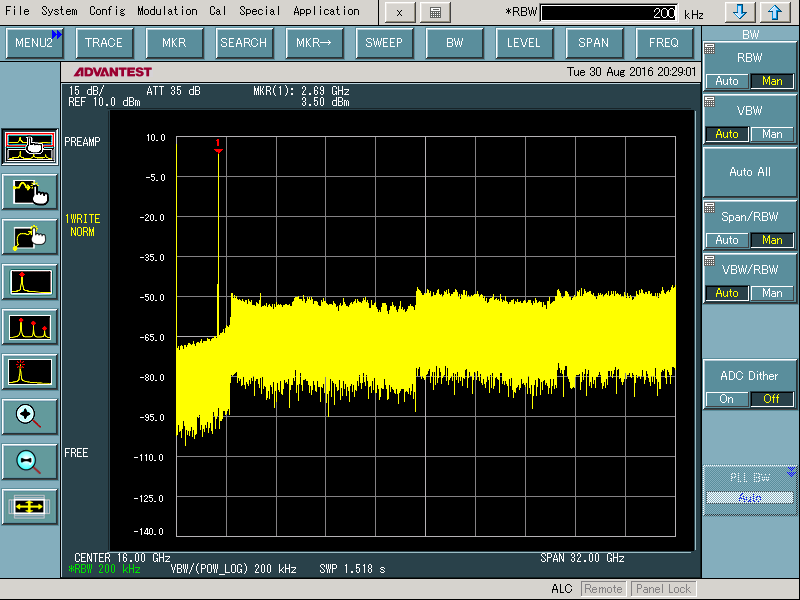Image resolution: width=800 pixels, height=600 pixels.
Task: Open the Cal menu
Action: pos(217,11)
